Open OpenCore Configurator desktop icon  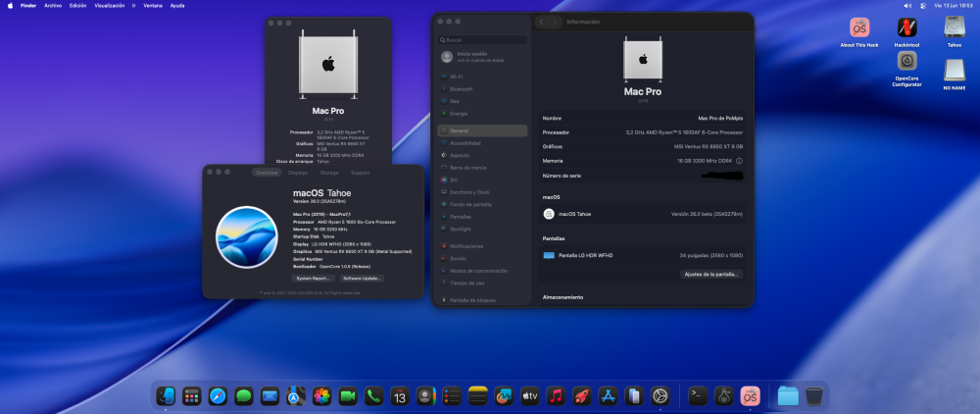[x=906, y=61]
